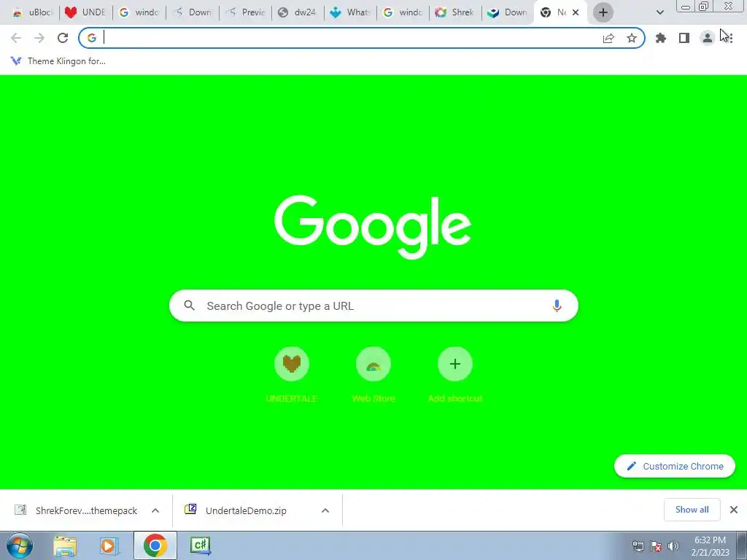Toggle the side panel icon

point(684,38)
